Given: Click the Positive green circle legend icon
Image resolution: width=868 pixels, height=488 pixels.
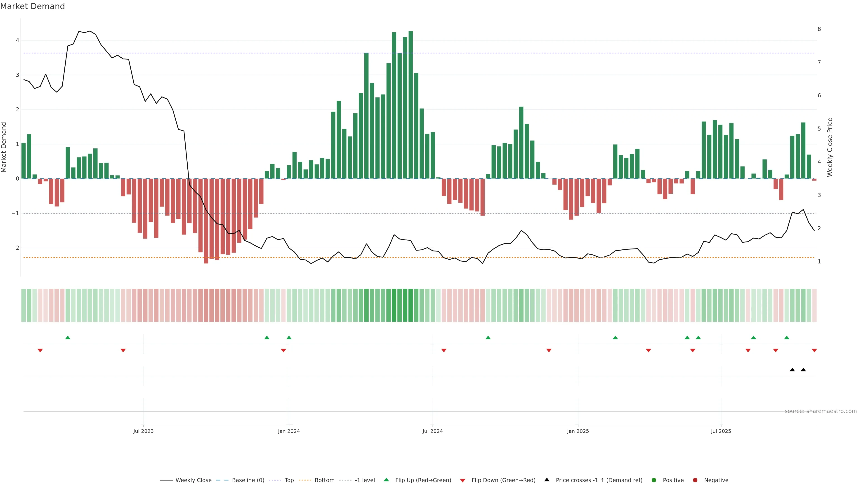Looking at the screenshot, I should pyautogui.click(x=654, y=480).
